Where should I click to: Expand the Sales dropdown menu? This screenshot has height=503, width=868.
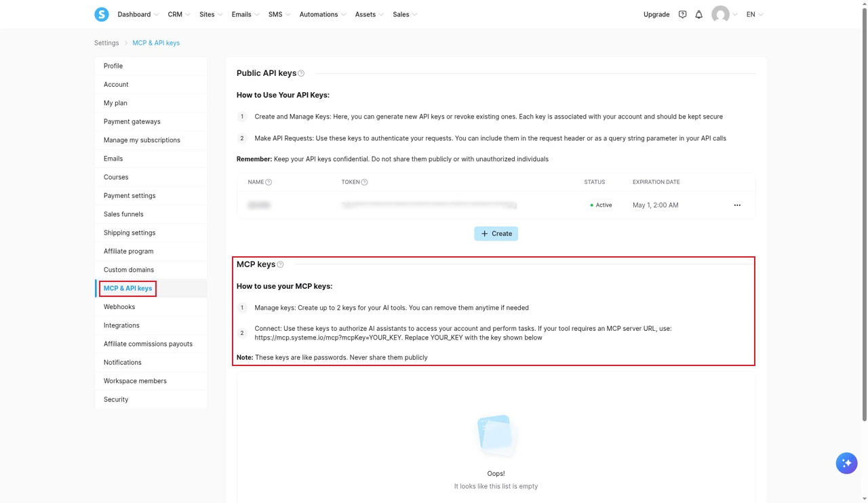click(x=405, y=14)
